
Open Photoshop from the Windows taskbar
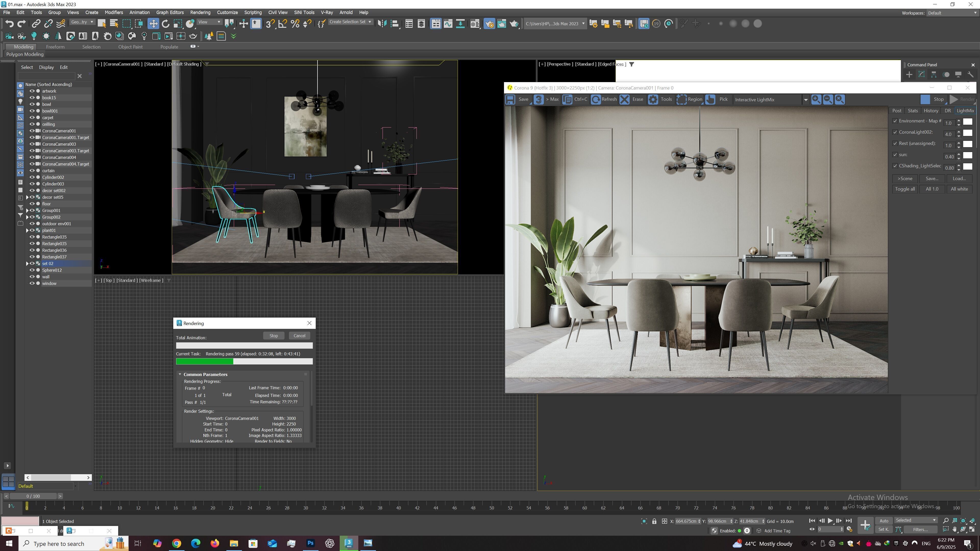coord(310,543)
